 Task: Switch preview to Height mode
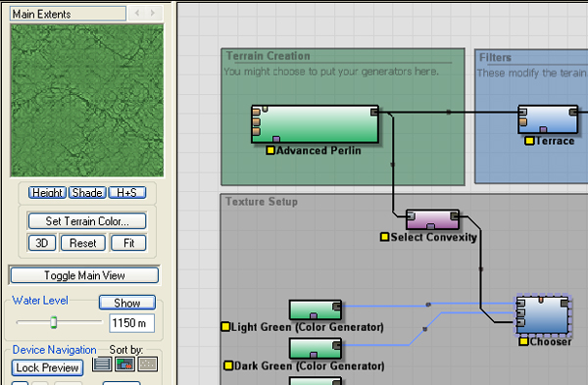coord(47,193)
